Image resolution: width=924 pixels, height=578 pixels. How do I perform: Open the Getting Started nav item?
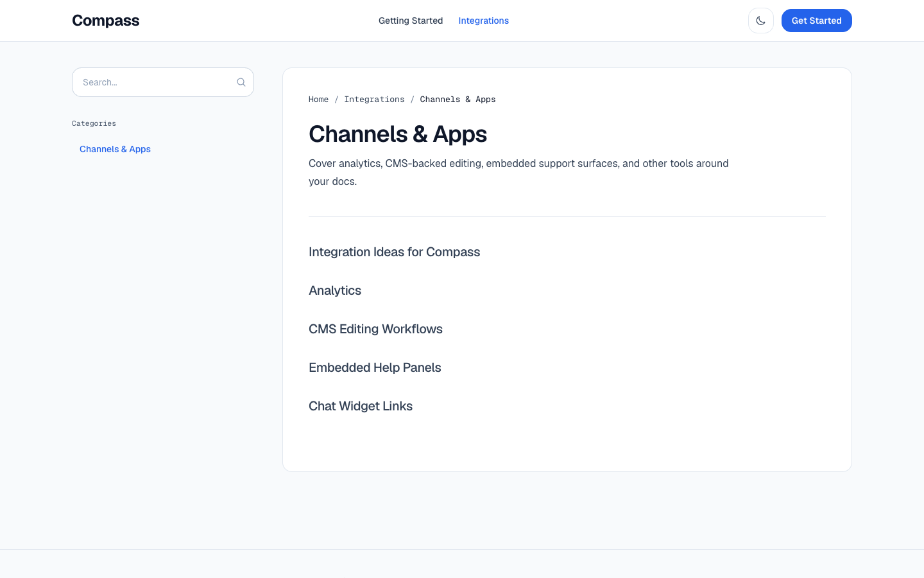coord(411,21)
